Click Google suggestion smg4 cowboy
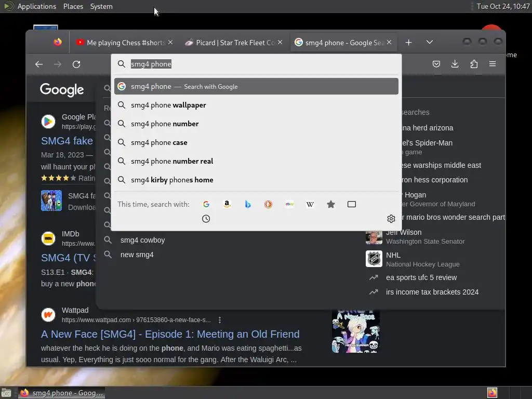The image size is (532, 399). (x=142, y=240)
